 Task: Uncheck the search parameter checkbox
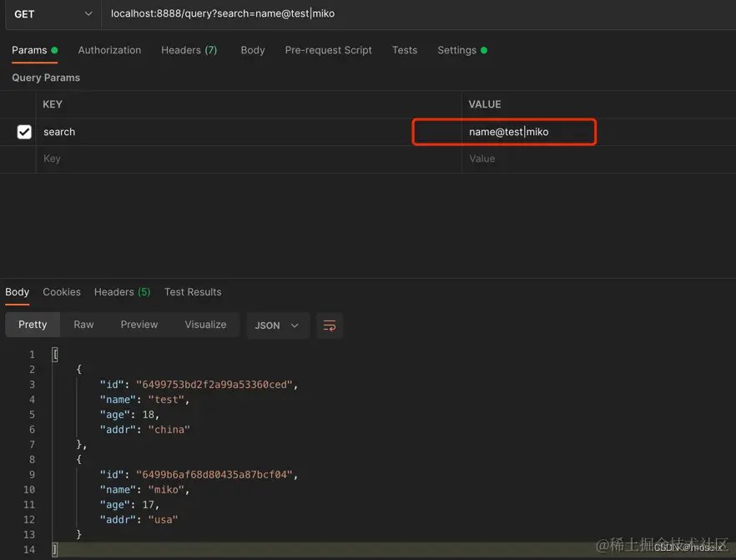(x=24, y=132)
